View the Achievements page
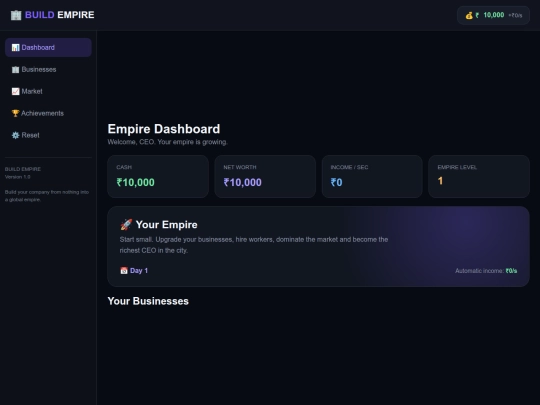 (x=48, y=113)
